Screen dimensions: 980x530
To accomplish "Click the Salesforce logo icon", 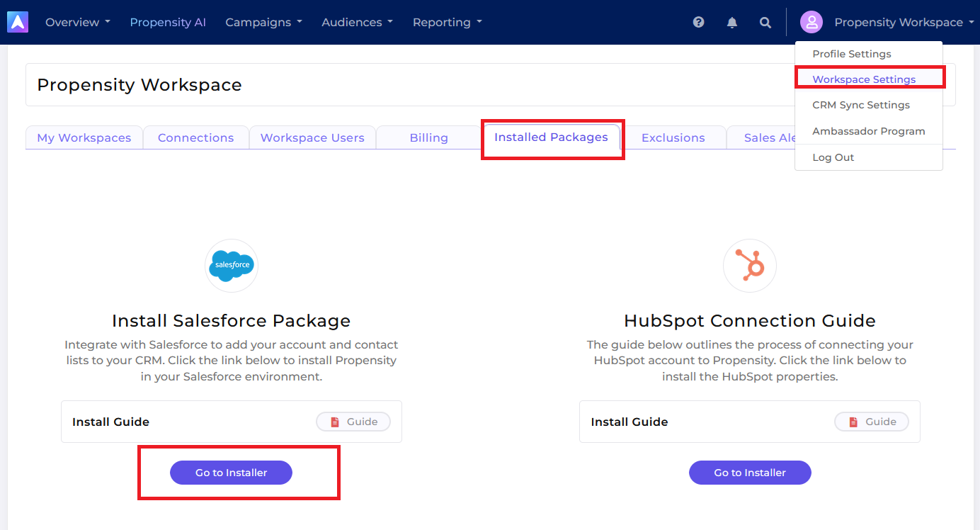I will [x=232, y=266].
